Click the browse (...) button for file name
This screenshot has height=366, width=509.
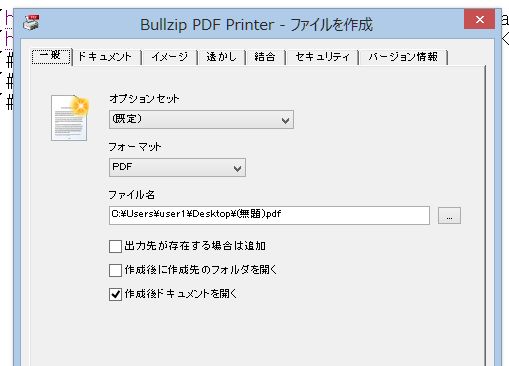click(449, 215)
